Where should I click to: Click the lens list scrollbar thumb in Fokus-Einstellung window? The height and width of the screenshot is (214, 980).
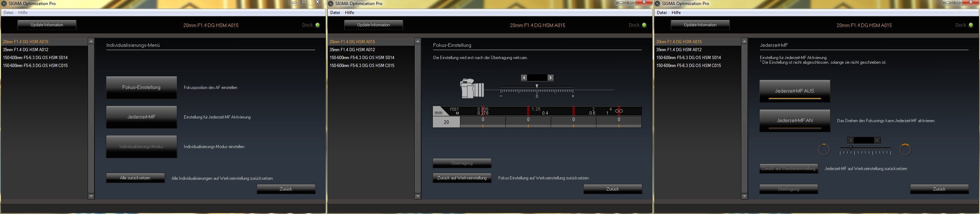418,119
